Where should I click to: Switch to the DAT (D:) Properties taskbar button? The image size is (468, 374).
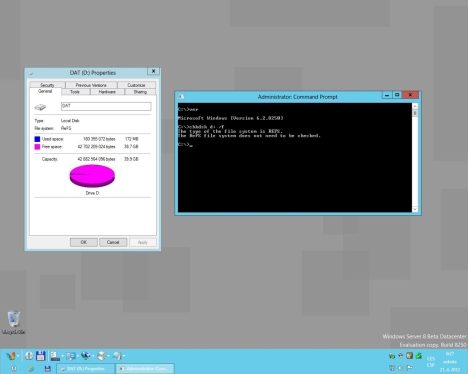click(x=86, y=369)
